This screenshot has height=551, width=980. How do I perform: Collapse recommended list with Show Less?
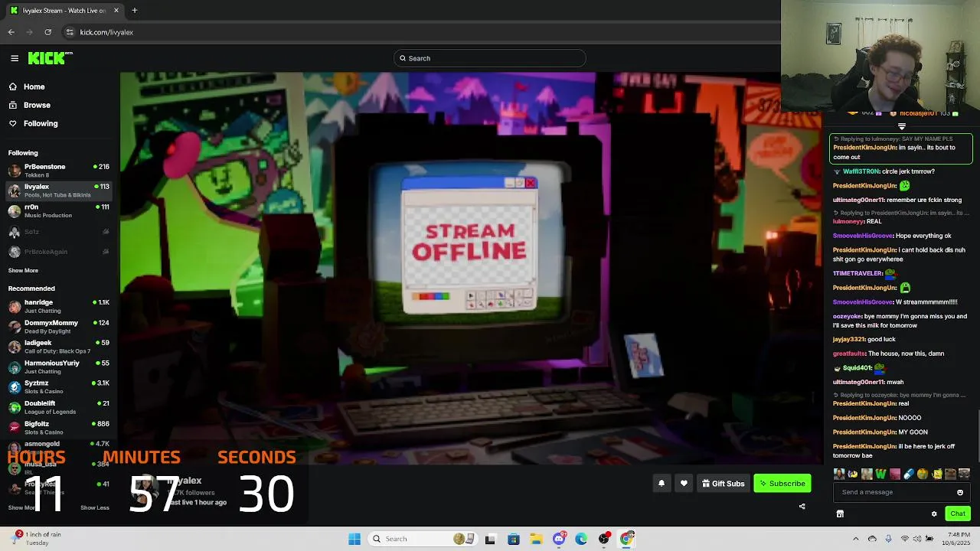95,507
